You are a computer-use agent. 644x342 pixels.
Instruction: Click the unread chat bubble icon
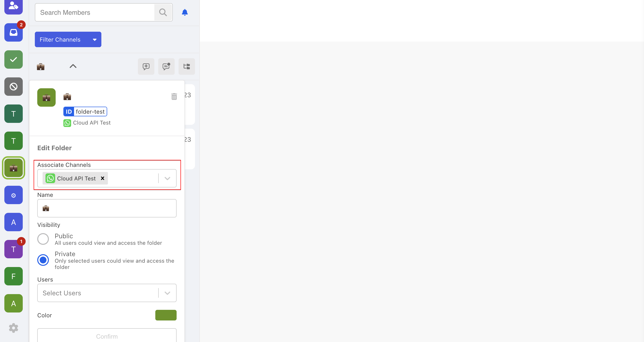pyautogui.click(x=166, y=67)
